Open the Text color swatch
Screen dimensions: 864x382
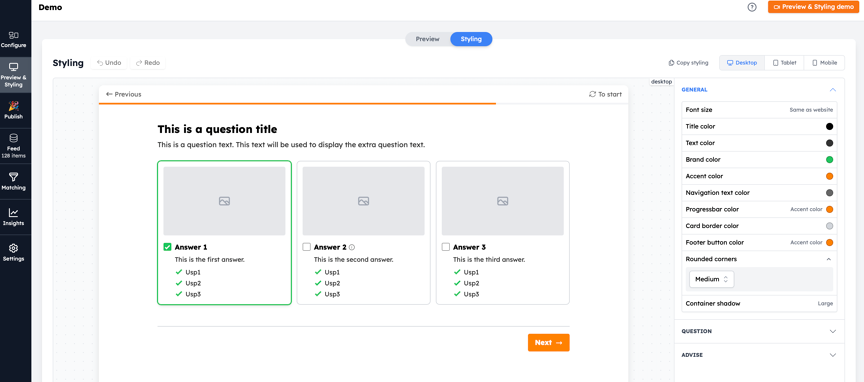click(x=829, y=143)
